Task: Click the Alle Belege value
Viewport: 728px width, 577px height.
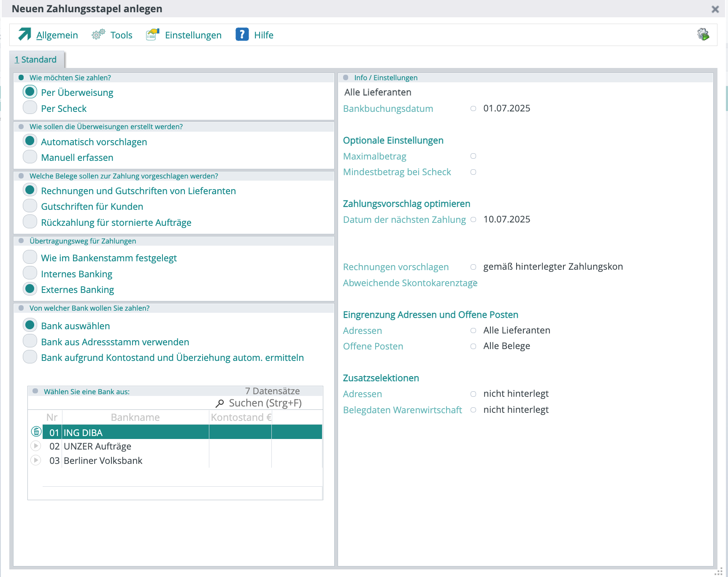Action: click(507, 346)
